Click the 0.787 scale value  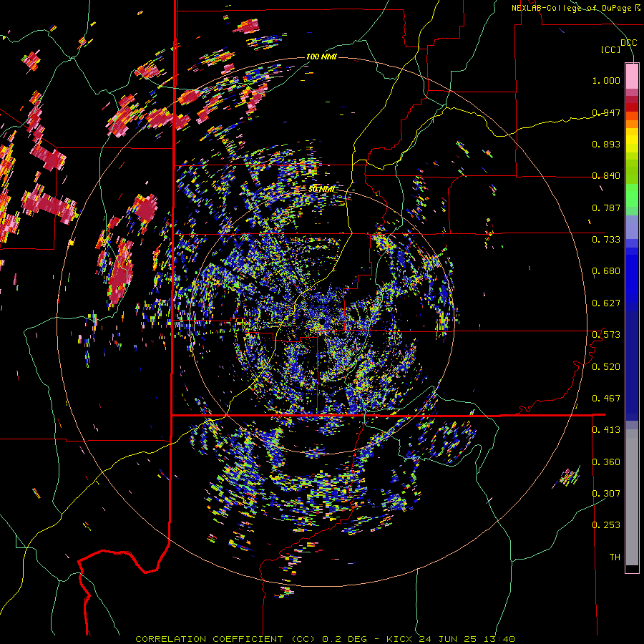(606, 208)
